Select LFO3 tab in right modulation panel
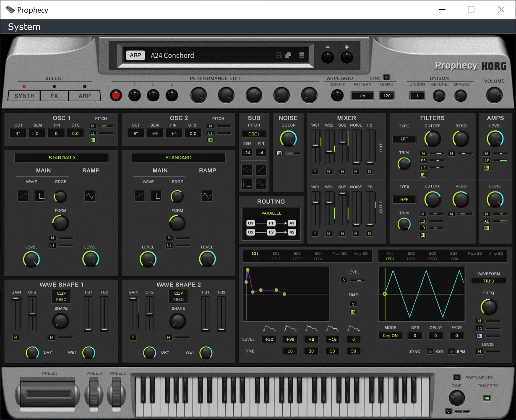The height and width of the screenshot is (420, 516). pyautogui.click(x=433, y=259)
